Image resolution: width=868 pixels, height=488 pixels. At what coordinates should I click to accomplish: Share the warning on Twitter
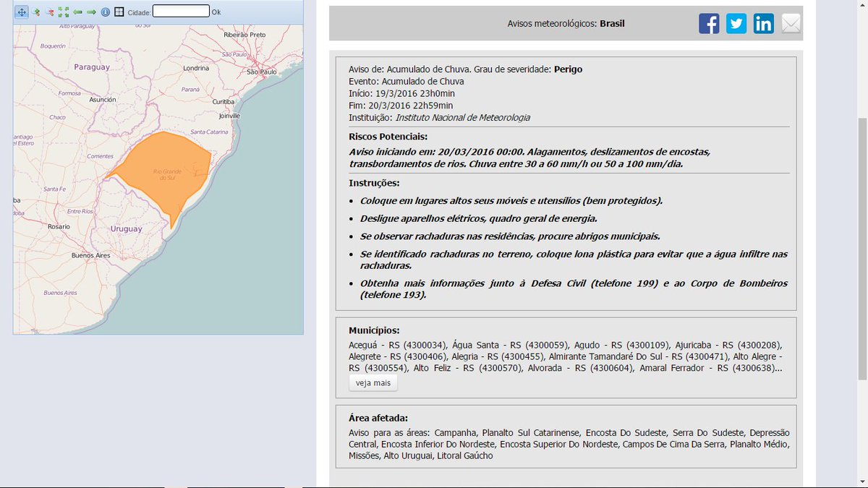(x=736, y=23)
